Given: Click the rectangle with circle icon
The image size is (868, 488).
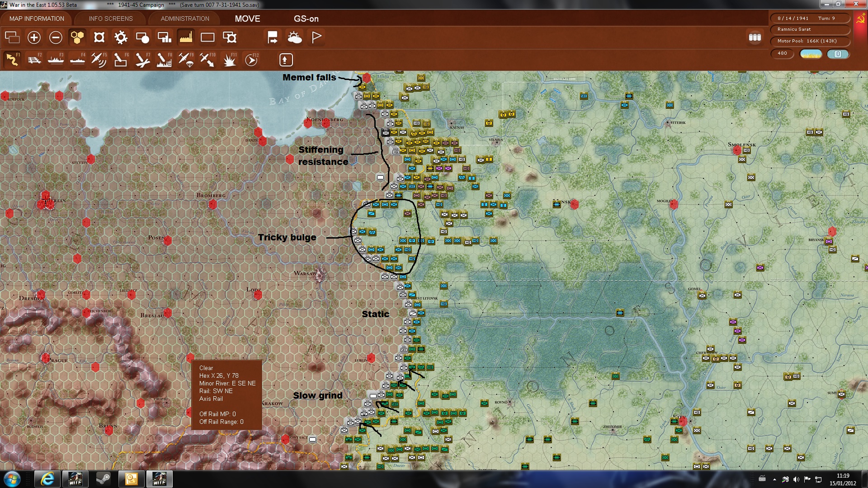Looking at the screenshot, I should (x=142, y=38).
